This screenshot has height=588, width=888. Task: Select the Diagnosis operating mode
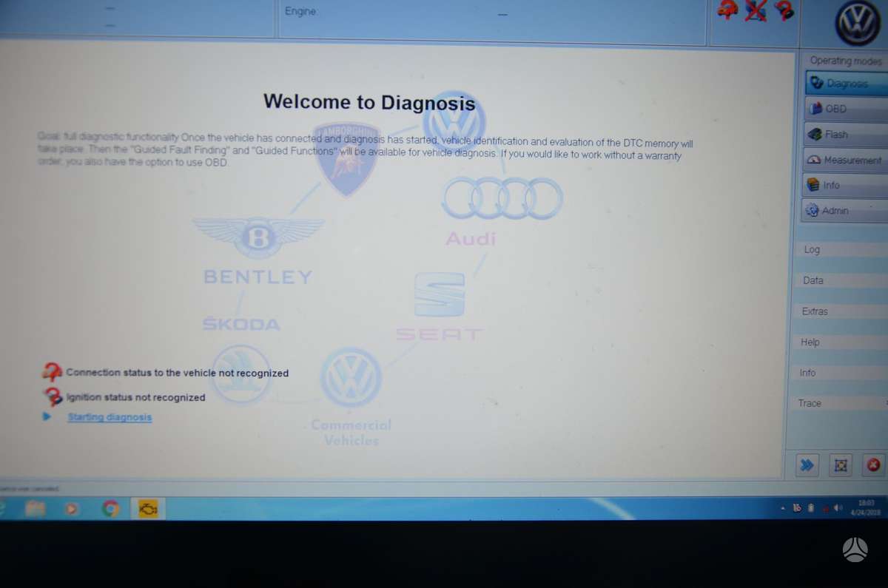tap(847, 83)
